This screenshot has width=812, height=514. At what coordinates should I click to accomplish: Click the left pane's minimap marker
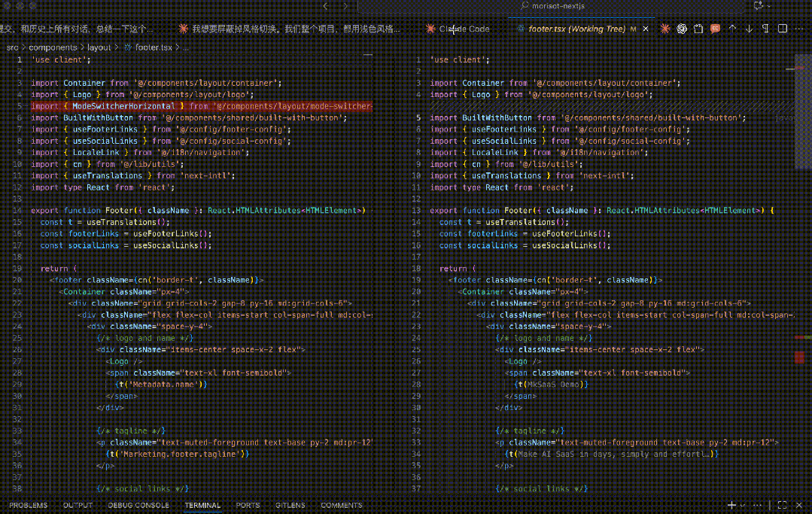(368, 54)
